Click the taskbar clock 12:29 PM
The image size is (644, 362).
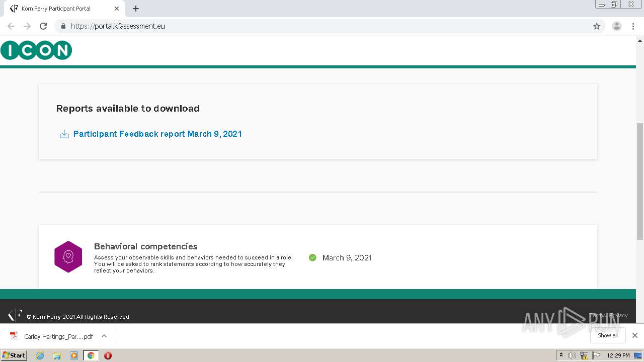tap(618, 355)
